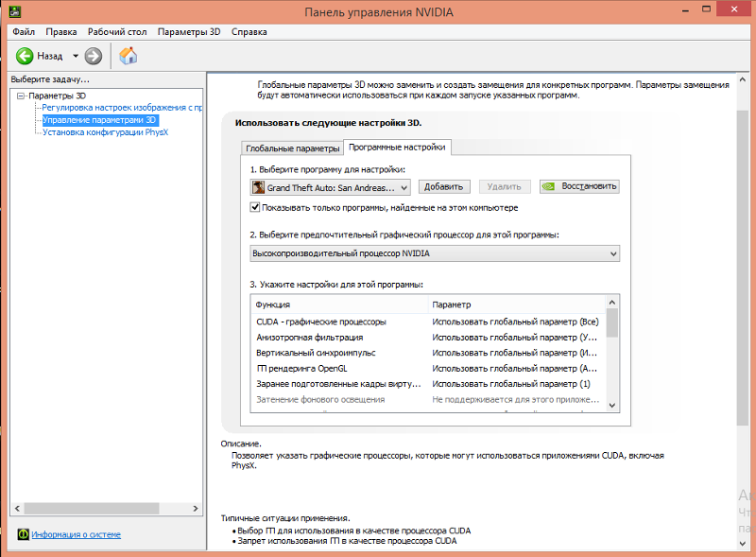
Task: Click the Удалить button
Action: click(x=505, y=187)
